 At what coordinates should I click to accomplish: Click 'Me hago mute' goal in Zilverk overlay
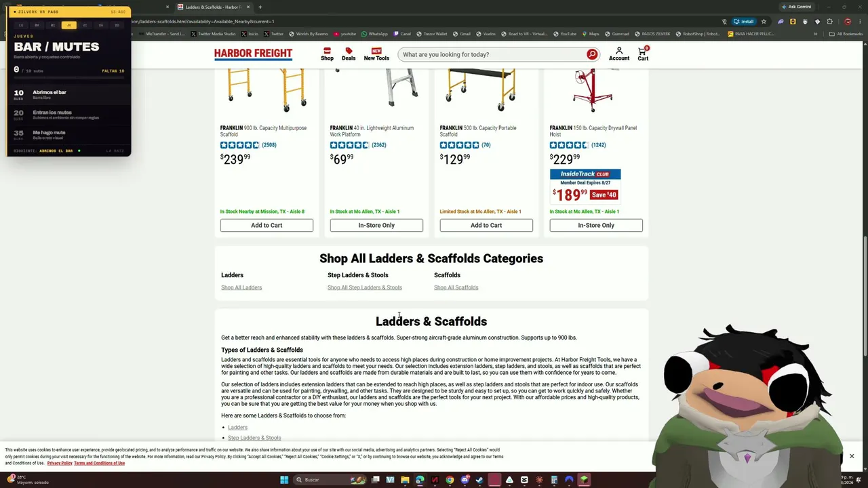68,135
